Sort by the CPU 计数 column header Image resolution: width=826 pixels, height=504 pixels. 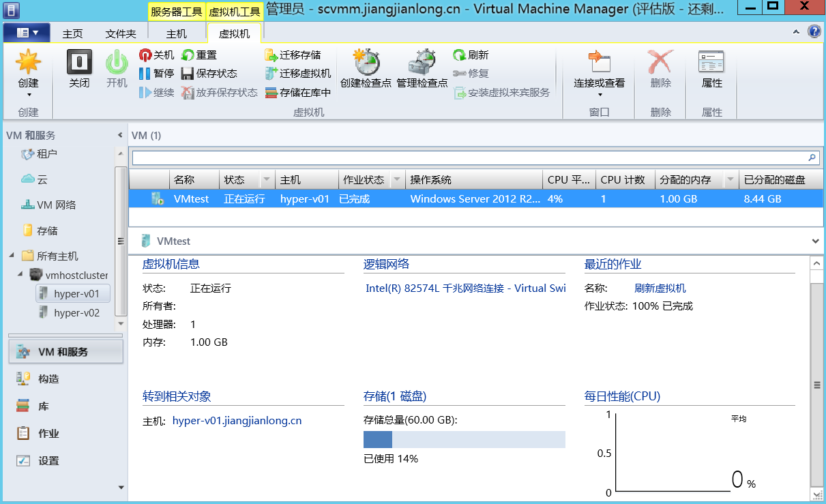click(x=625, y=180)
